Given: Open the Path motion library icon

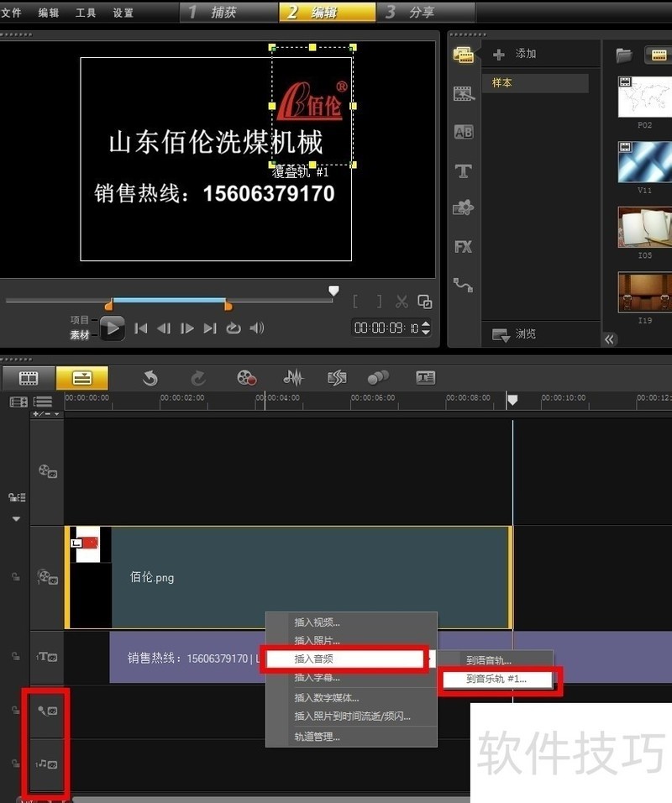Looking at the screenshot, I should coord(463,285).
